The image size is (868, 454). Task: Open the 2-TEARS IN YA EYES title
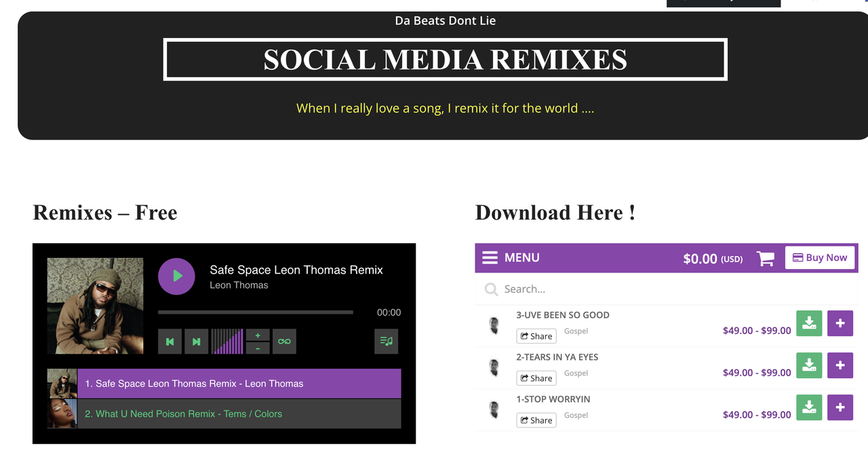click(557, 357)
